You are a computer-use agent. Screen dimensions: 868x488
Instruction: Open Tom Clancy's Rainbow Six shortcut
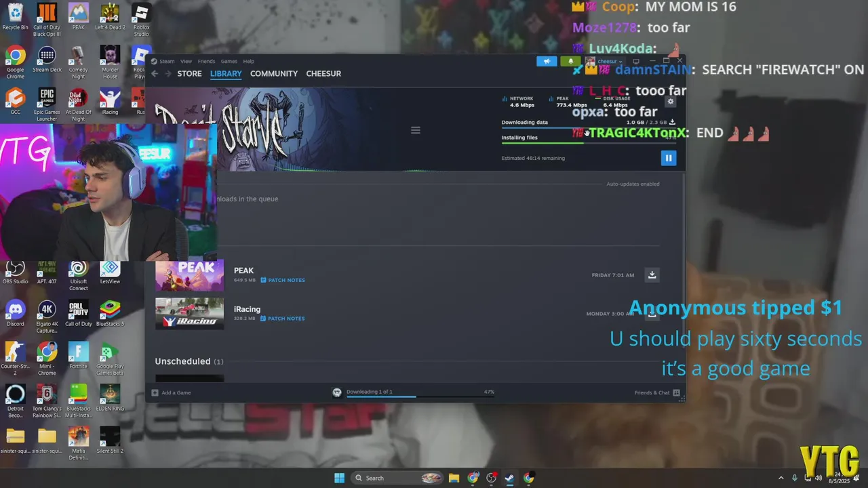click(x=47, y=401)
